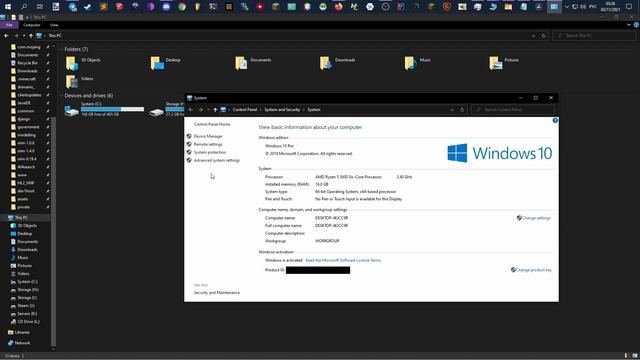Select modelling folder in quick access

pyautogui.click(x=27, y=135)
